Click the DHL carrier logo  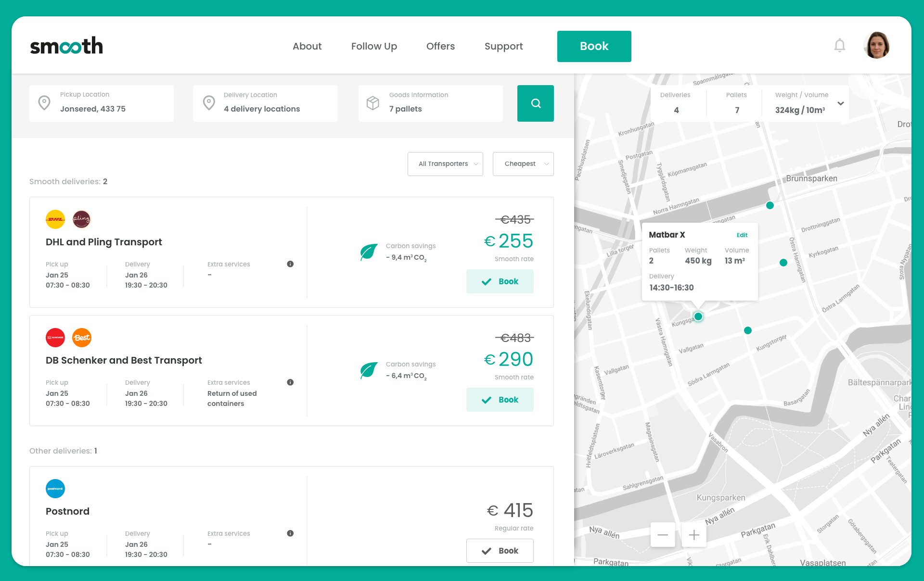pyautogui.click(x=55, y=219)
